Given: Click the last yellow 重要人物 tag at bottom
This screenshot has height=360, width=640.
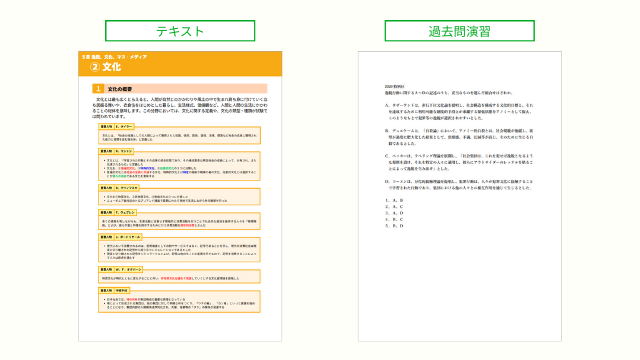Looking at the screenshot, I should click(x=107, y=291).
